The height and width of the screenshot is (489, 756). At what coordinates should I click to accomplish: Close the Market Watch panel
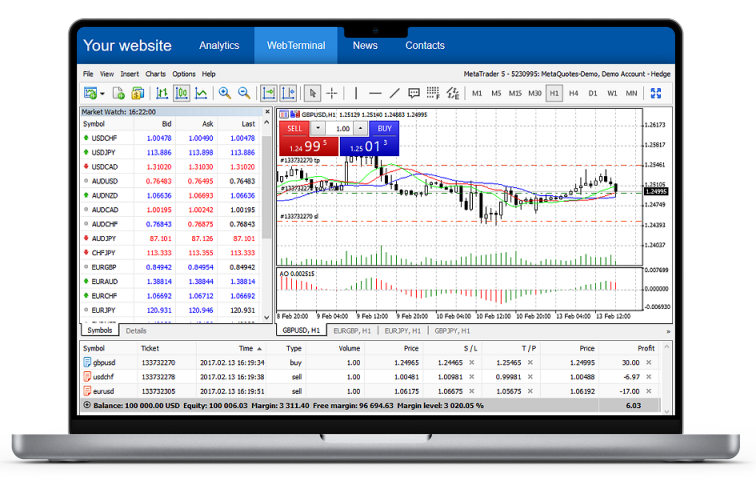(x=268, y=112)
